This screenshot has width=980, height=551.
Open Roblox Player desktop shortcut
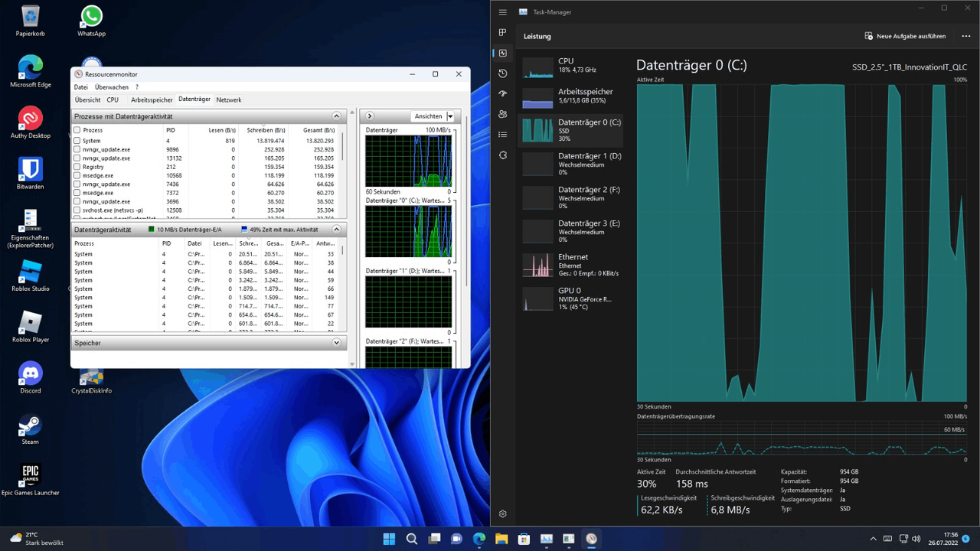coord(31,327)
